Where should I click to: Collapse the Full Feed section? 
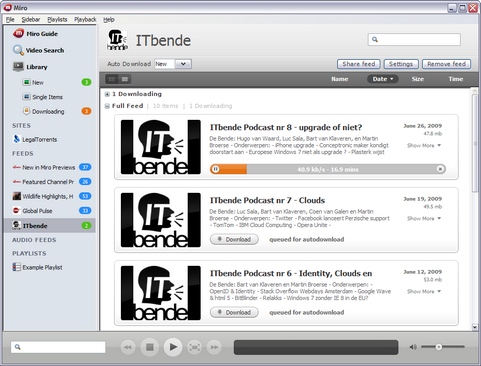[107, 106]
